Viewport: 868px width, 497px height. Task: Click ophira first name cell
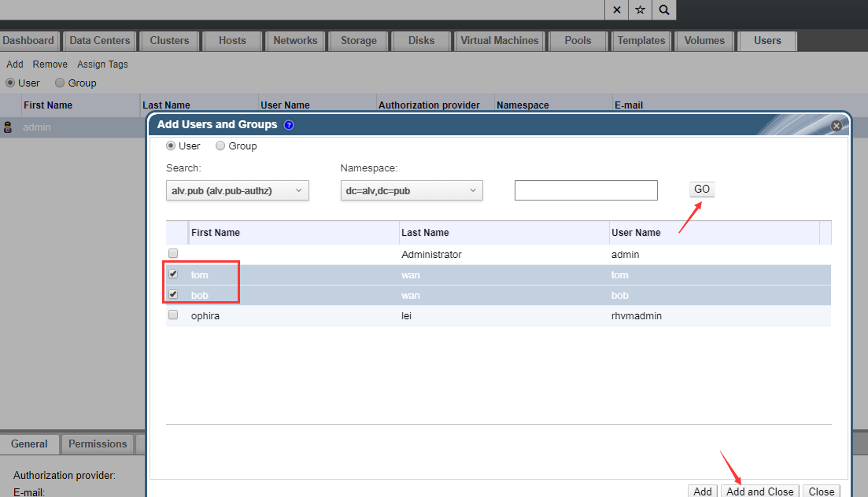pyautogui.click(x=205, y=316)
